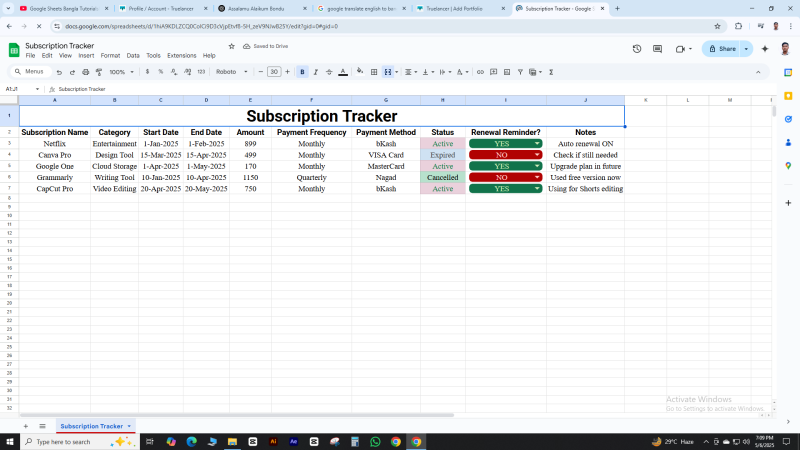Open the Edit menu
Image resolution: width=800 pixels, height=450 pixels.
pyautogui.click(x=47, y=56)
